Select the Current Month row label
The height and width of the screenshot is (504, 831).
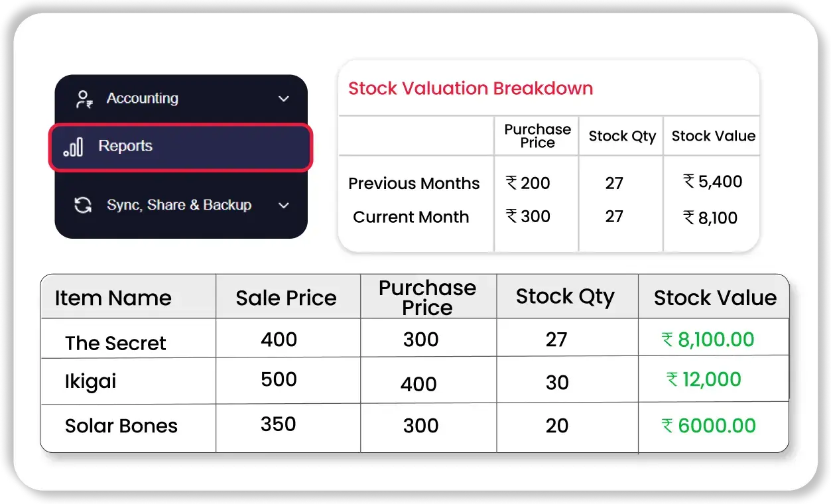[x=411, y=217]
